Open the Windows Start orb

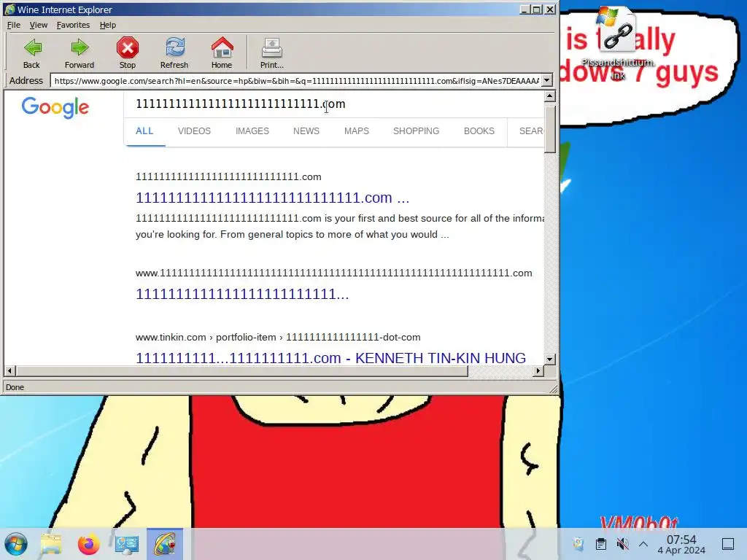click(x=16, y=544)
